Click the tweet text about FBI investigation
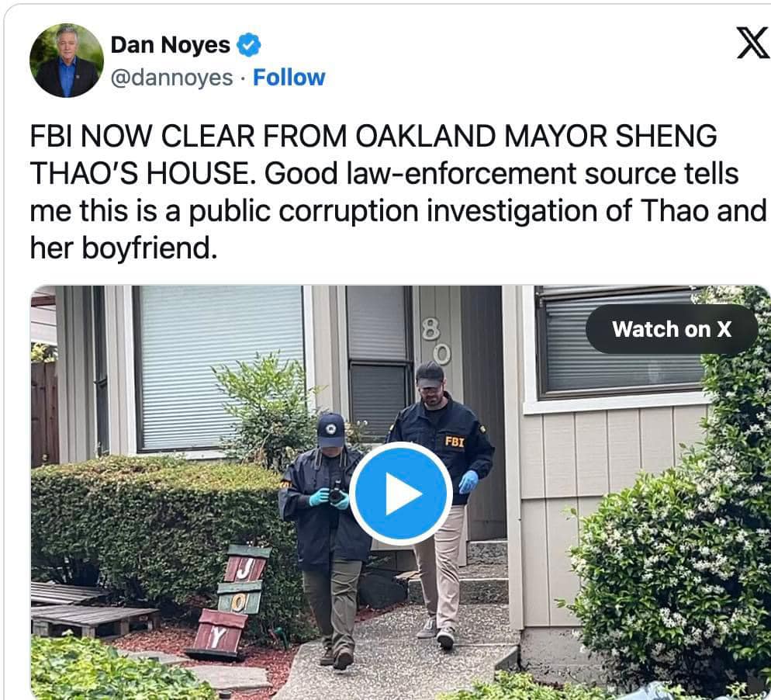The image size is (771, 700). 398,192
